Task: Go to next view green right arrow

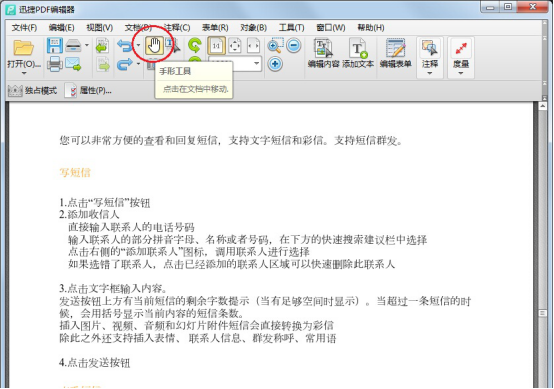Action: (x=103, y=65)
